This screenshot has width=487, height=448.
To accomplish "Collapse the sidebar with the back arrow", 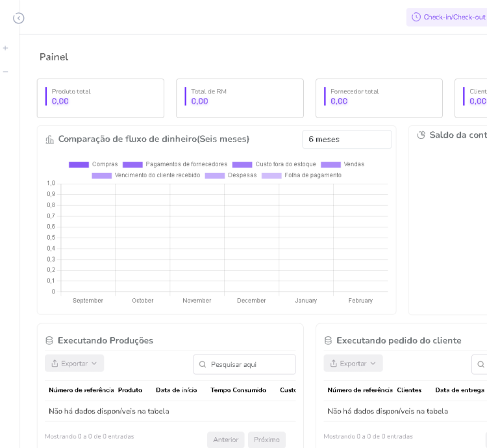I will point(19,18).
